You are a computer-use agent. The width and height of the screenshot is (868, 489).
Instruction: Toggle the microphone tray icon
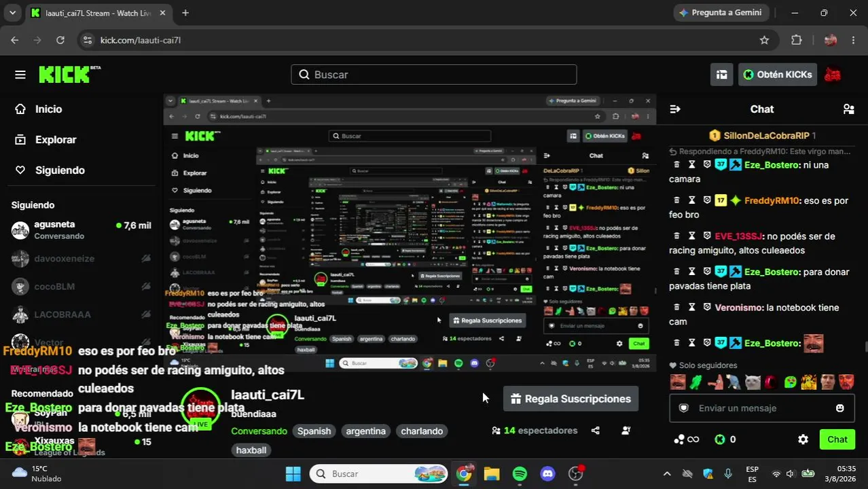(728, 473)
